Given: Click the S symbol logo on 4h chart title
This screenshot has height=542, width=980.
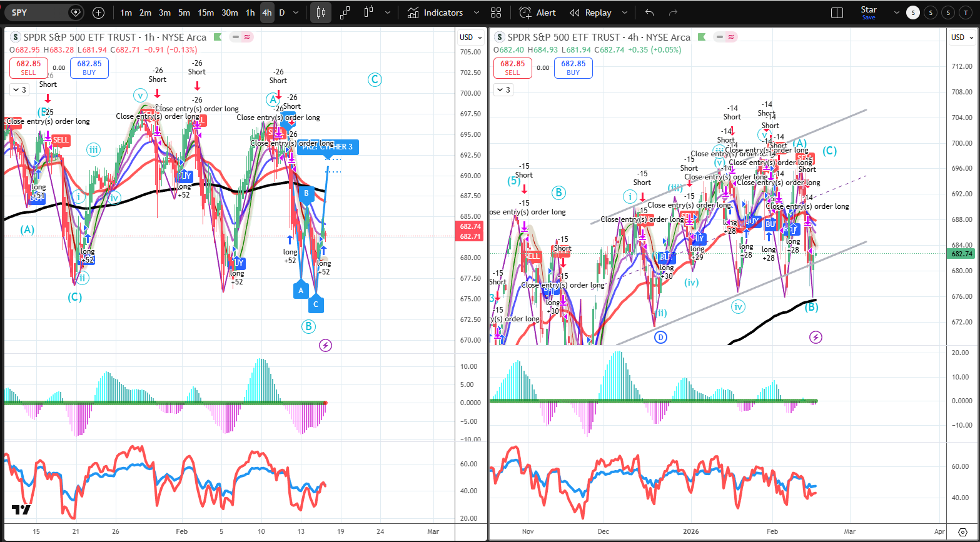Looking at the screenshot, I should (499, 38).
